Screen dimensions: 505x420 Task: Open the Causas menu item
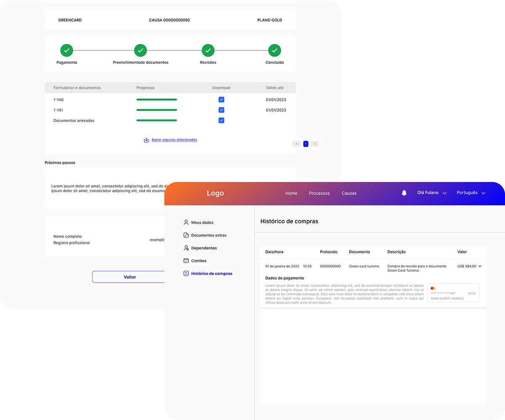(x=349, y=193)
